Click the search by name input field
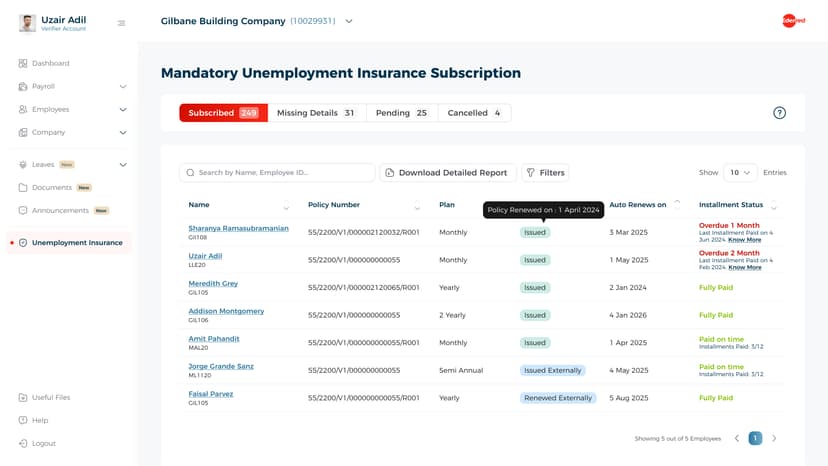The width and height of the screenshot is (828, 466). (277, 173)
